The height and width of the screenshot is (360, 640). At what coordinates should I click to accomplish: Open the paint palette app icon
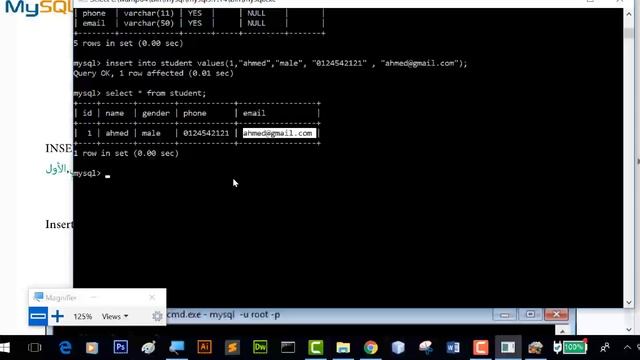(149, 348)
